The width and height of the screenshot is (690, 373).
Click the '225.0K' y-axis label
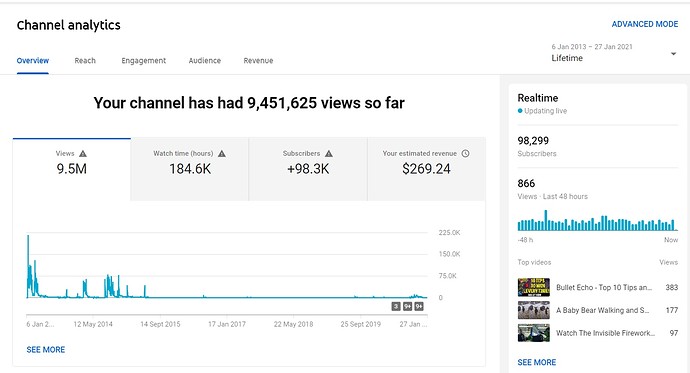[x=449, y=233]
